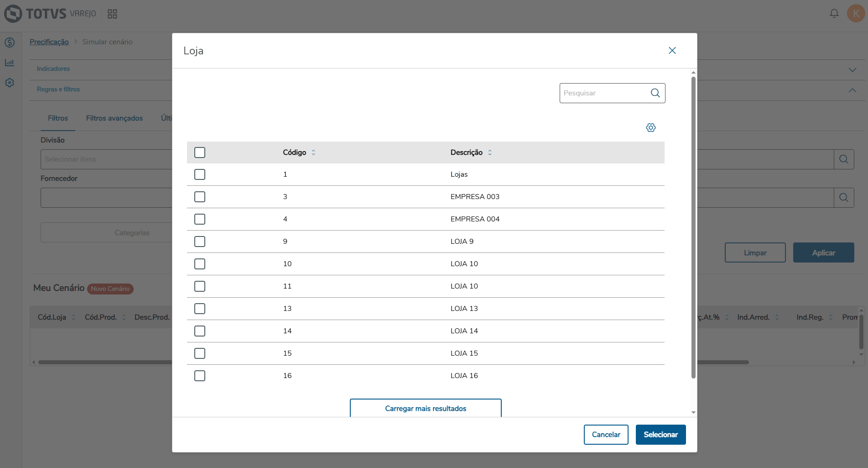Image resolution: width=868 pixels, height=468 pixels.
Task: Open table column settings gear icon
Action: 651,128
